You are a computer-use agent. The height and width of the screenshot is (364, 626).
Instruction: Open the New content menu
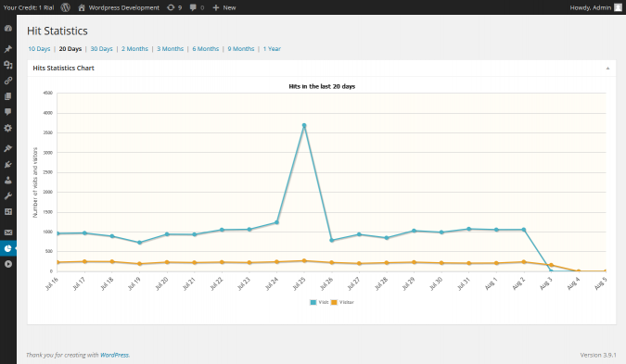click(224, 7)
